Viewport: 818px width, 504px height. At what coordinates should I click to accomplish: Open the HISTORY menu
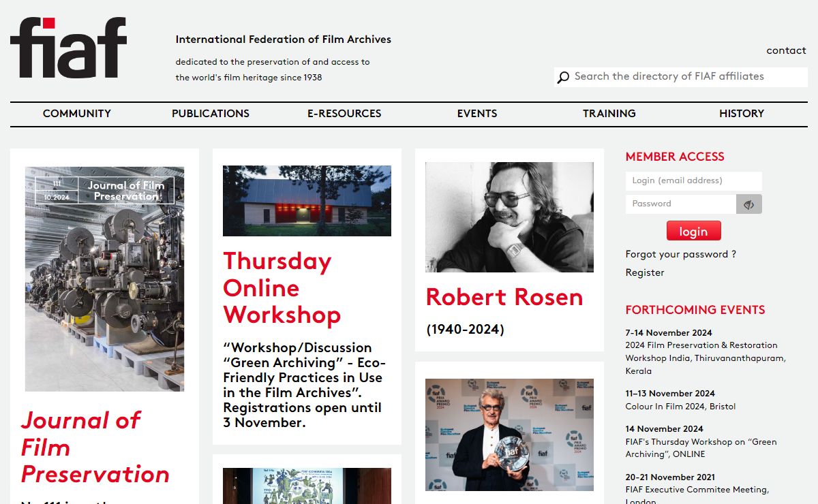pyautogui.click(x=742, y=114)
